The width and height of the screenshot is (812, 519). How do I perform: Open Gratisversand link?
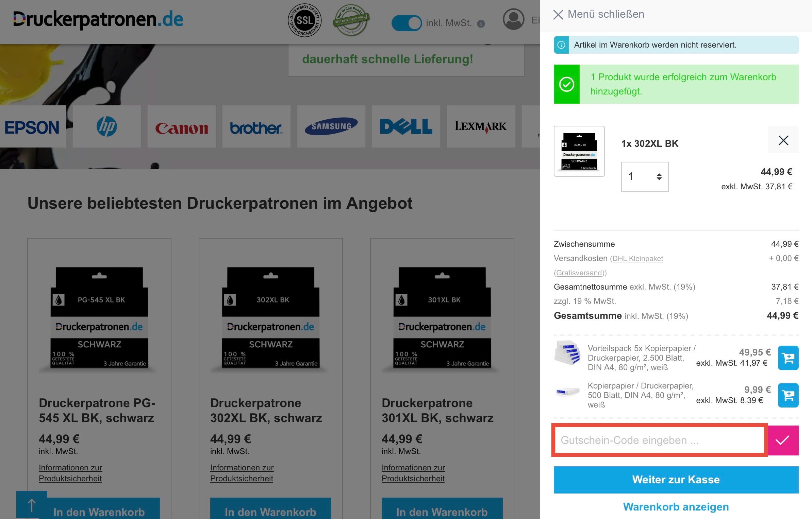579,273
